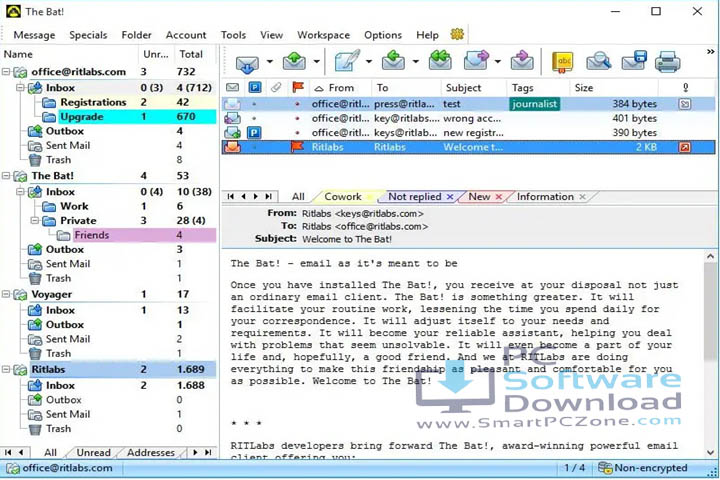Click the Reply toolbar icon
The image size is (720, 480).
[393, 61]
